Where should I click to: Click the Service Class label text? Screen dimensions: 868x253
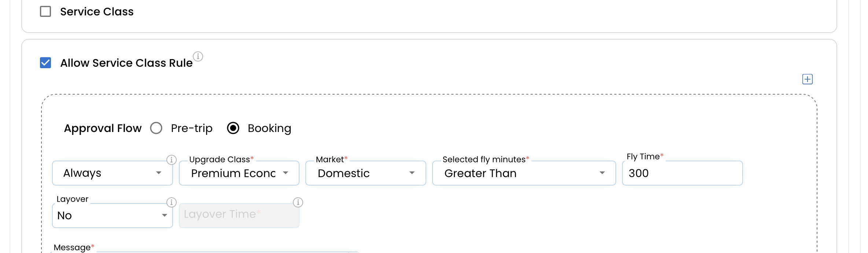pyautogui.click(x=97, y=12)
